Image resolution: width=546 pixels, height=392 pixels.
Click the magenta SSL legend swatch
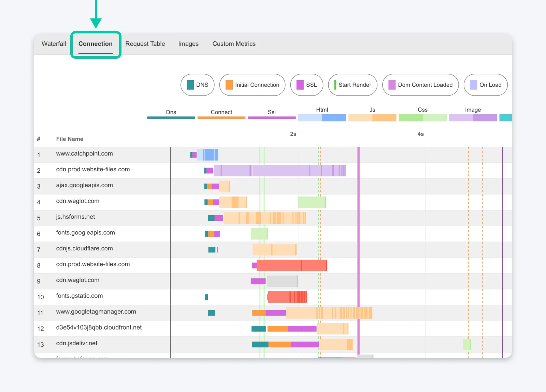click(x=300, y=85)
